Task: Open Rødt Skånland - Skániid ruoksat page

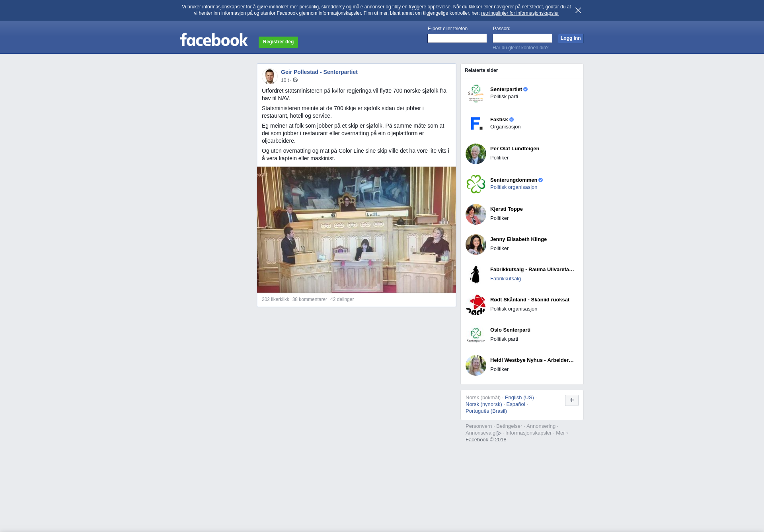Action: click(x=530, y=300)
